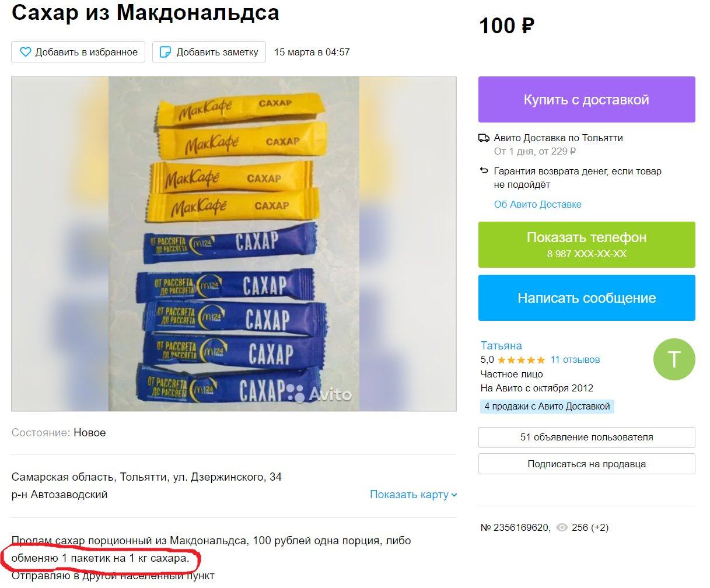Screen dimensions: 710x588
Task: Open the sugar packets product photo
Action: click(234, 244)
